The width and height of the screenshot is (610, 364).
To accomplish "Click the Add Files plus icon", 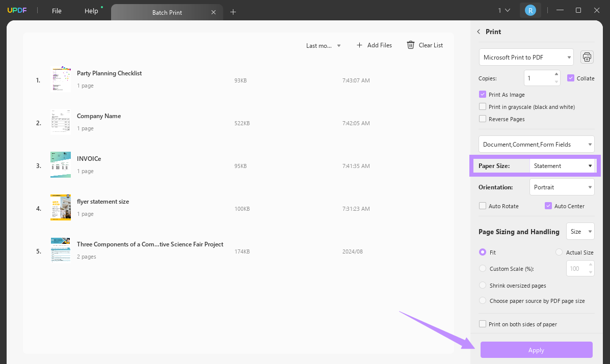I will pos(359,45).
